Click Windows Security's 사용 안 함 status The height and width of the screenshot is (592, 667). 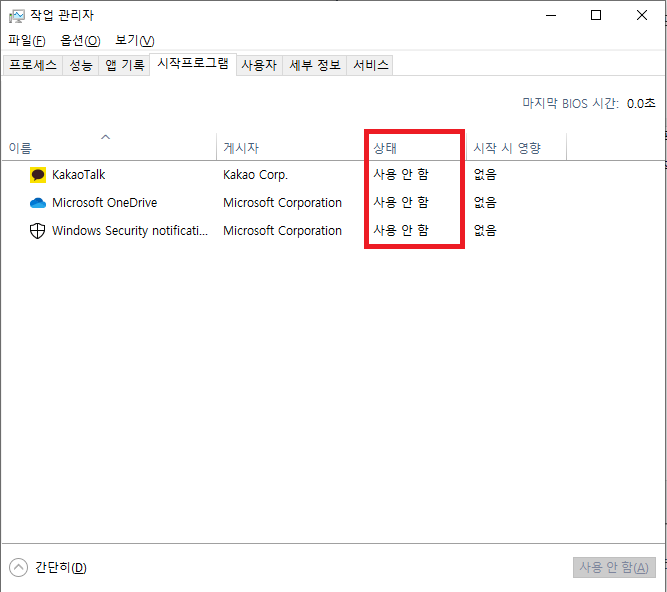coord(401,231)
